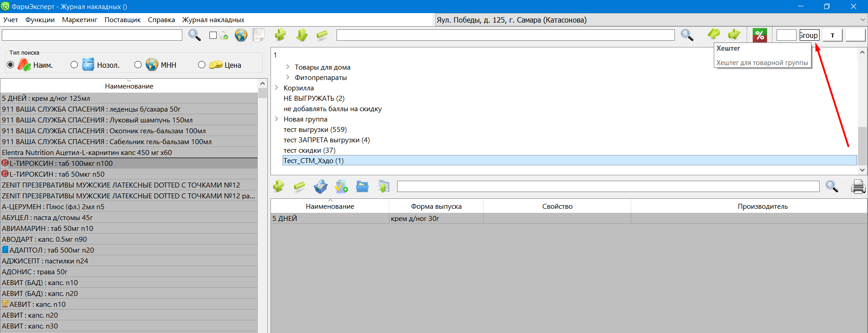Expand the Новая группа tree node
868x333 pixels.
point(276,119)
